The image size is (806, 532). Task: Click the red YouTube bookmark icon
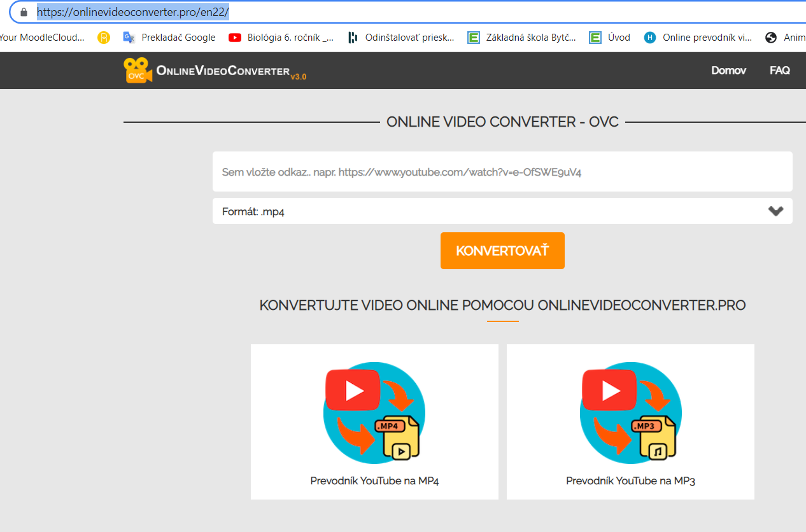(235, 38)
